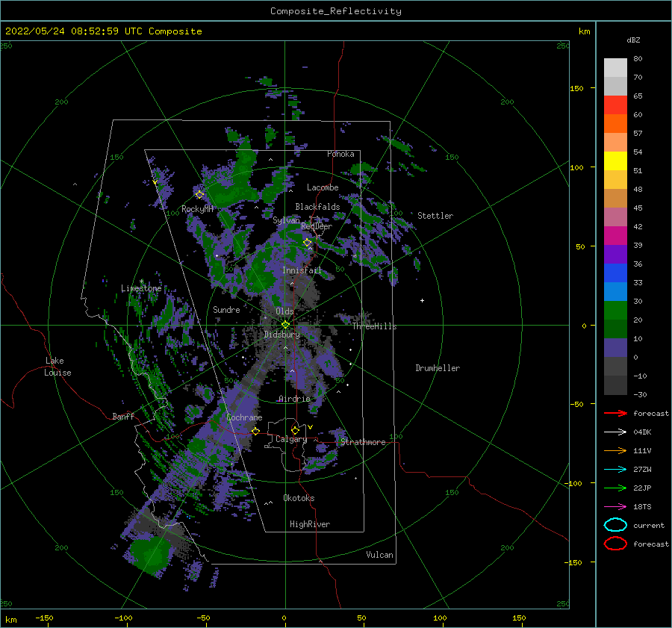Select the Limestone label

pyautogui.click(x=141, y=288)
